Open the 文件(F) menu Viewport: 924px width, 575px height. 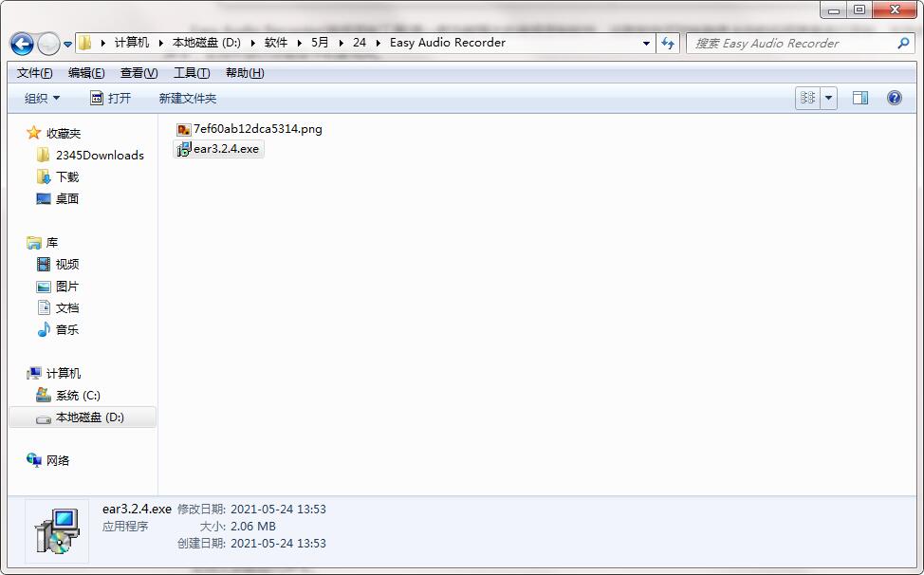[x=34, y=72]
